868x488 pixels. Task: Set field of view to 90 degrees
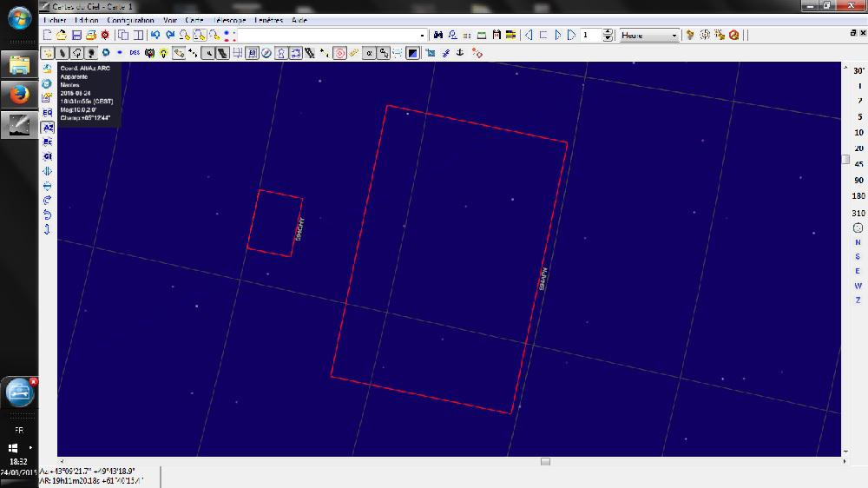[858, 180]
